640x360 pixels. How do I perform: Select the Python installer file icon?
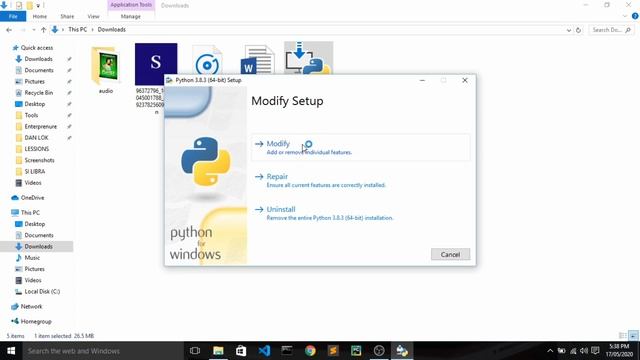pyautogui.click(x=308, y=58)
